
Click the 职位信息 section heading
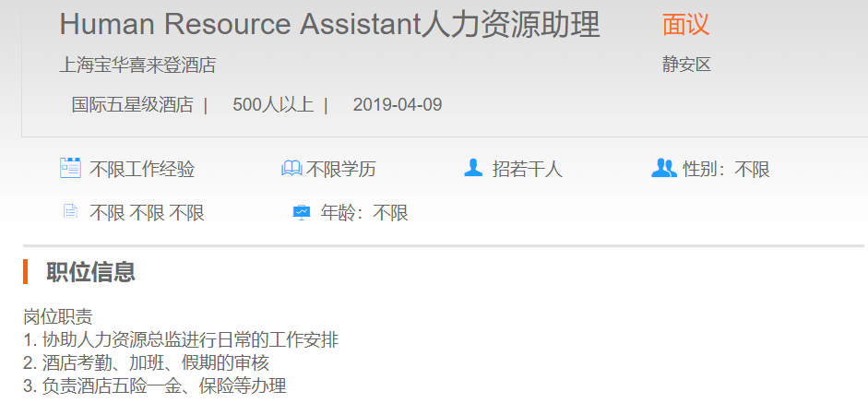coord(90,272)
